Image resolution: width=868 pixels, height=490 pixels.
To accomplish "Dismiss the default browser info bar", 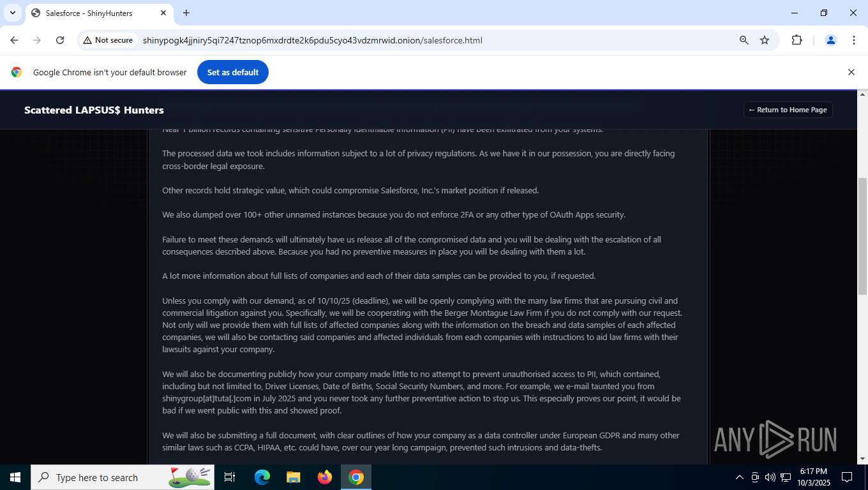I will point(851,72).
